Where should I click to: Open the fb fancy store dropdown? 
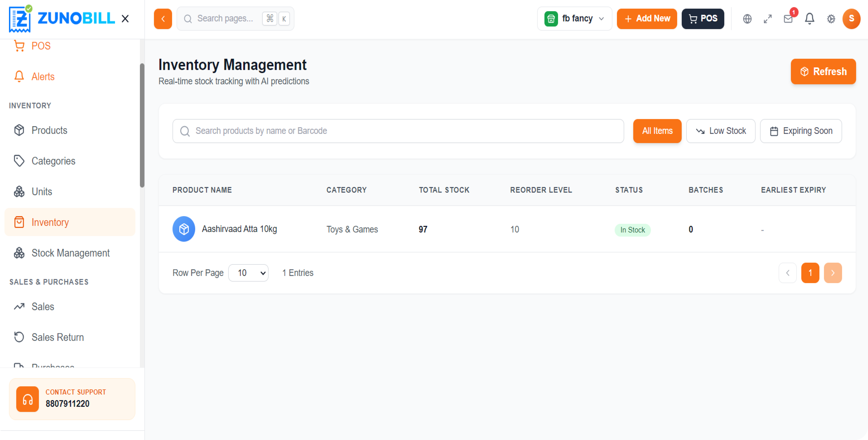pos(575,19)
